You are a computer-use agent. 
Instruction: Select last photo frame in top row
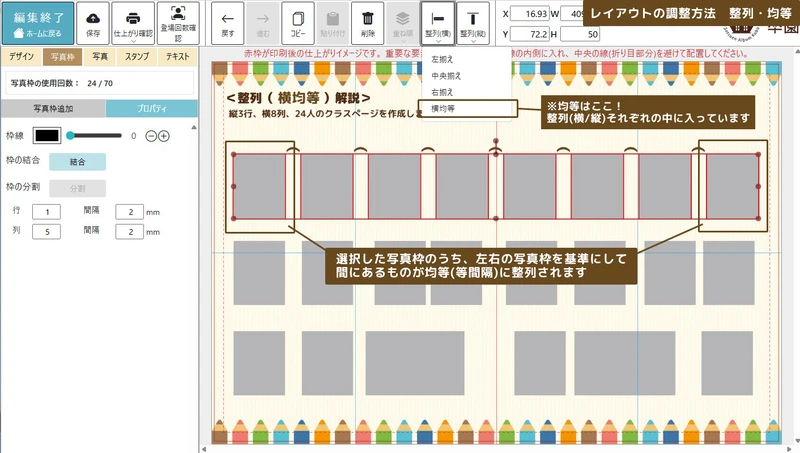(732, 186)
